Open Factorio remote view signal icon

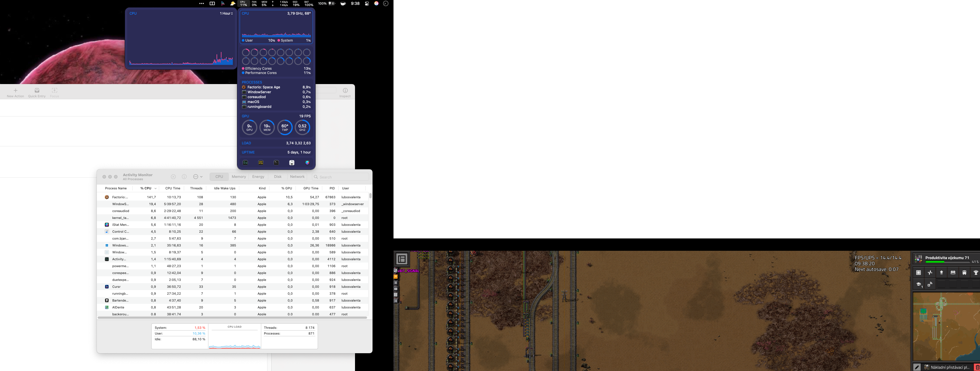tap(930, 284)
